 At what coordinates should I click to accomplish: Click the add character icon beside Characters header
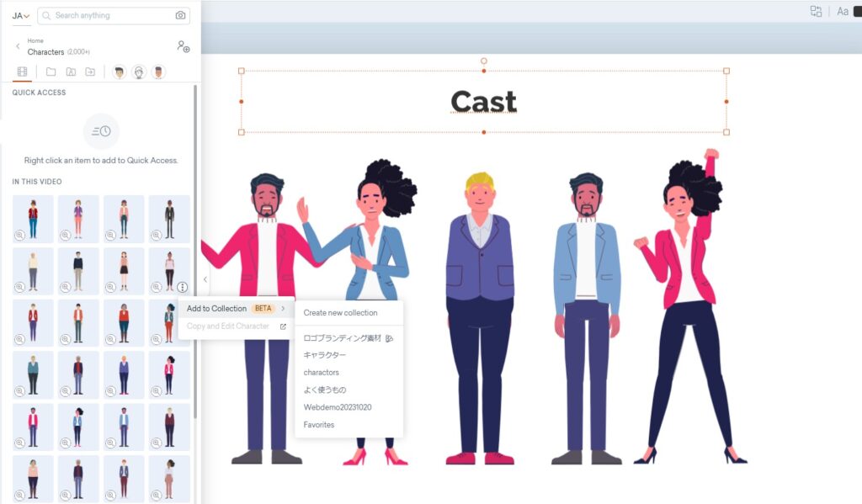[183, 47]
